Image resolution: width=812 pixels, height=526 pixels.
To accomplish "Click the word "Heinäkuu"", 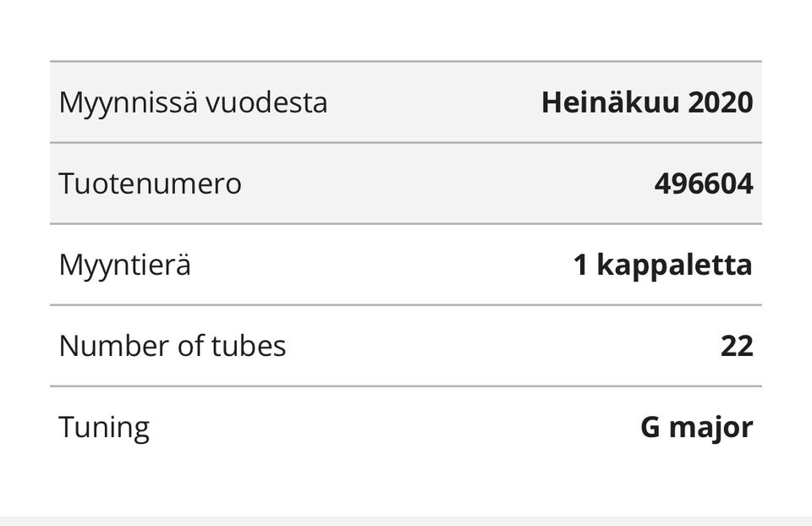I will (611, 103).
